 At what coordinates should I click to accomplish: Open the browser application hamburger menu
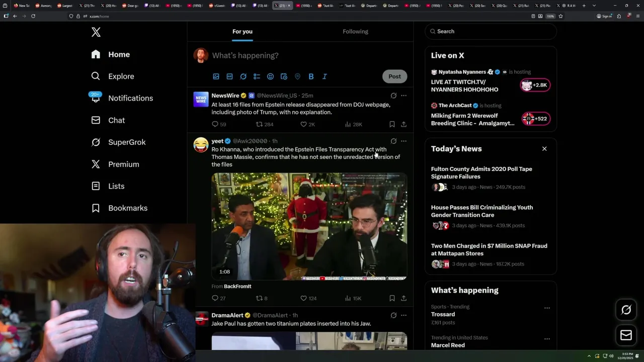pyautogui.click(x=637, y=16)
